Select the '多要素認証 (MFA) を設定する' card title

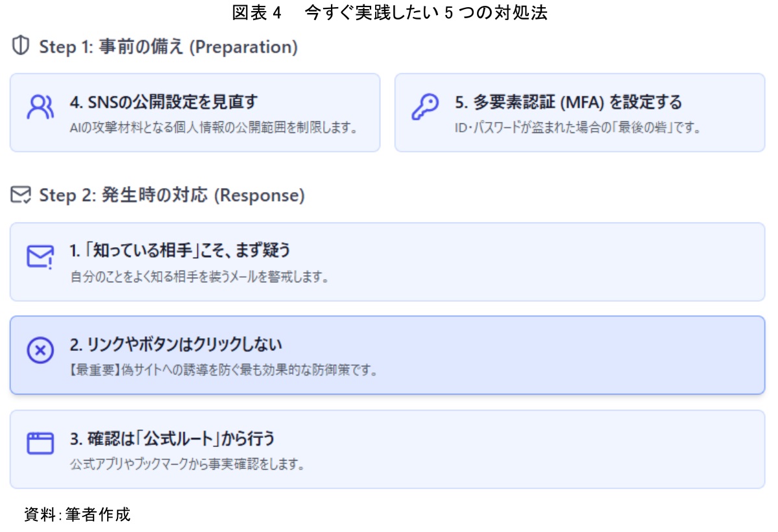pyautogui.click(x=568, y=102)
